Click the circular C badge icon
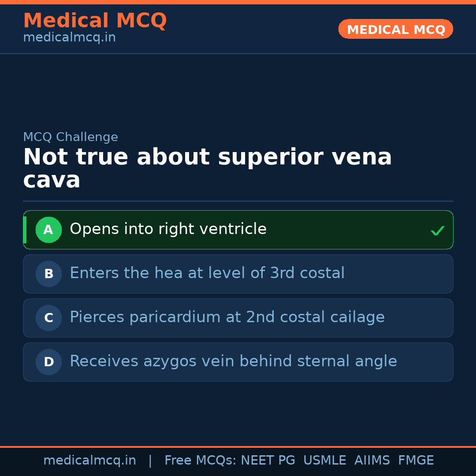The image size is (476, 476). [x=48, y=318]
